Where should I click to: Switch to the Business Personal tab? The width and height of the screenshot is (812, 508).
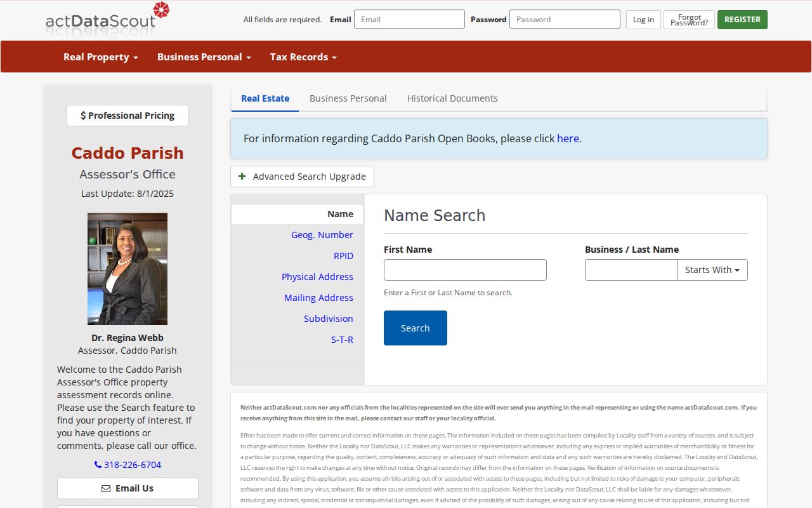(348, 98)
